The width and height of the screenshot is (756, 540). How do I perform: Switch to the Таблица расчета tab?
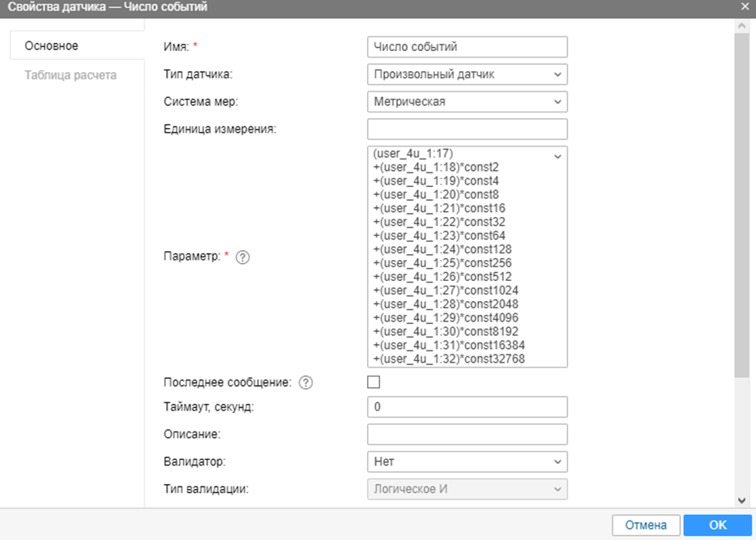pos(70,75)
